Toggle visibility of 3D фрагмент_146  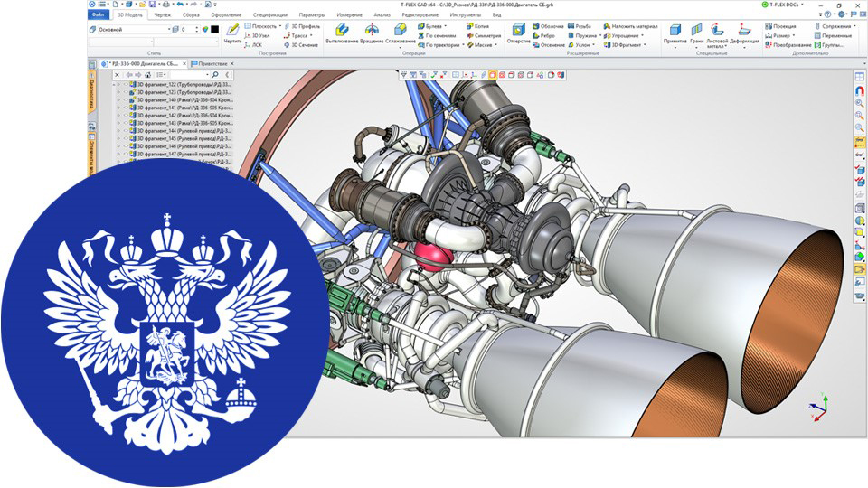tap(126, 146)
